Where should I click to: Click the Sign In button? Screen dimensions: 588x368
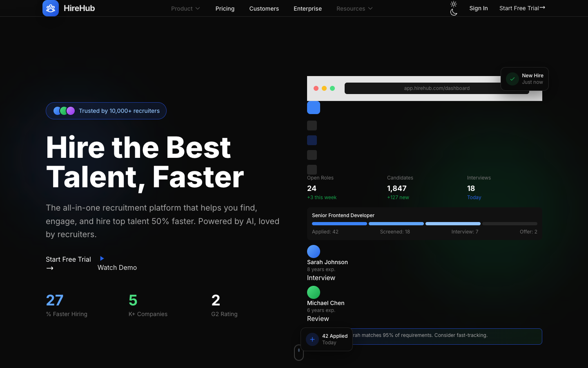478,8
